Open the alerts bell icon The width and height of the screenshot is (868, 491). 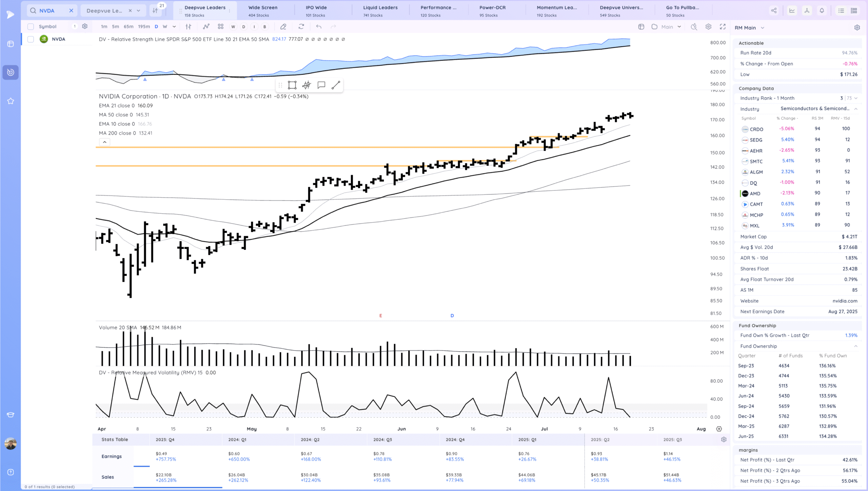822,11
